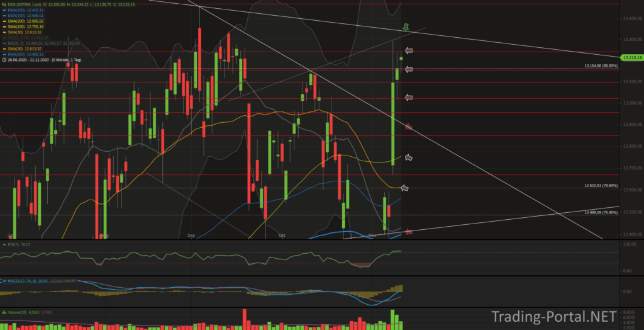This screenshot has height=330, width=644.
Task: Click the Nov month label on time axis
Action: pos(372,236)
